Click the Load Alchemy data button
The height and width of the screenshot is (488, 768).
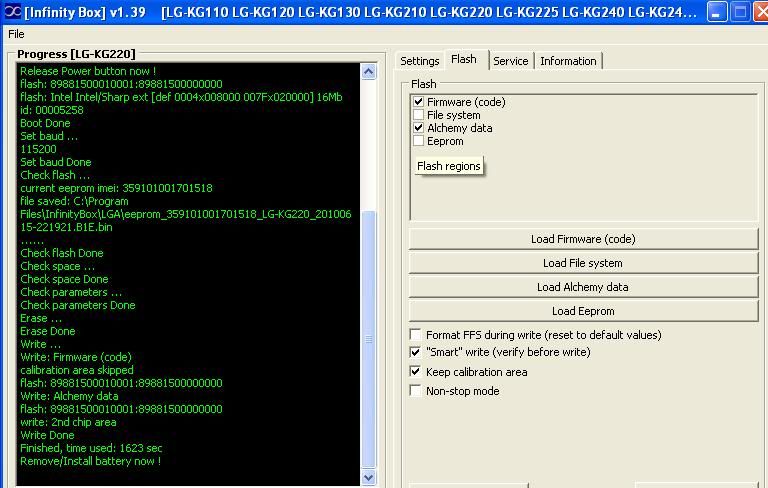583,287
